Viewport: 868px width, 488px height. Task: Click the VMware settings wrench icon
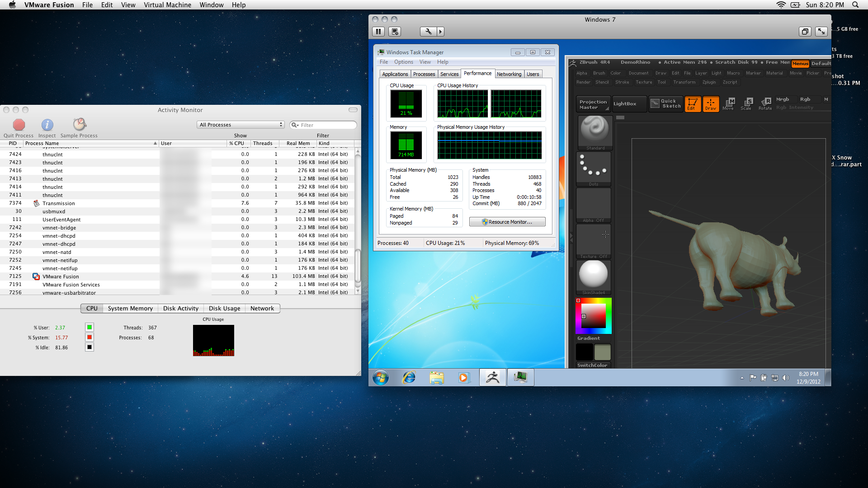coord(428,32)
